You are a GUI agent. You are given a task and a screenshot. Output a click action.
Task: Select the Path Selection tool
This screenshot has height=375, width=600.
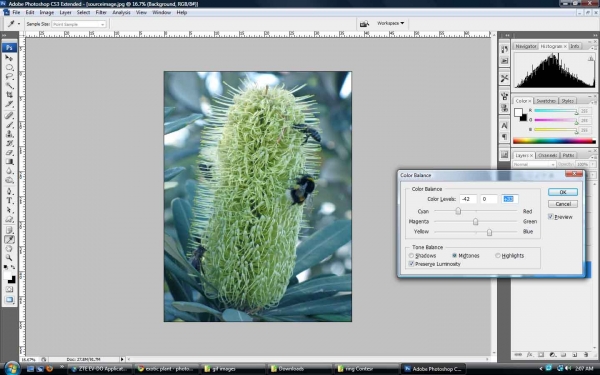[x=9, y=210]
